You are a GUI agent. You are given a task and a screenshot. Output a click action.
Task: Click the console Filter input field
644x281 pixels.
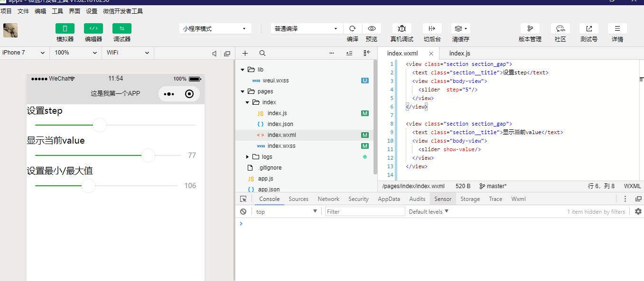click(364, 212)
